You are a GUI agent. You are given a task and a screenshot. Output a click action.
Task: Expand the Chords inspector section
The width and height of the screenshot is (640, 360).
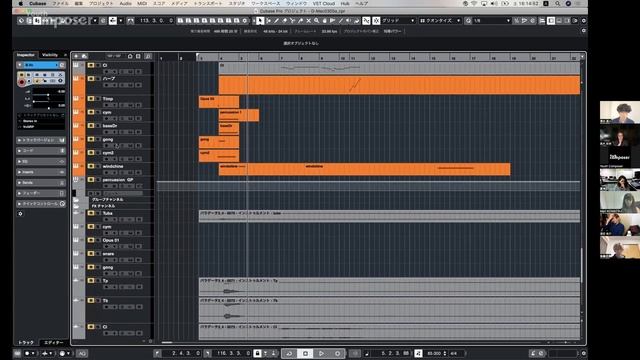(x=41, y=151)
